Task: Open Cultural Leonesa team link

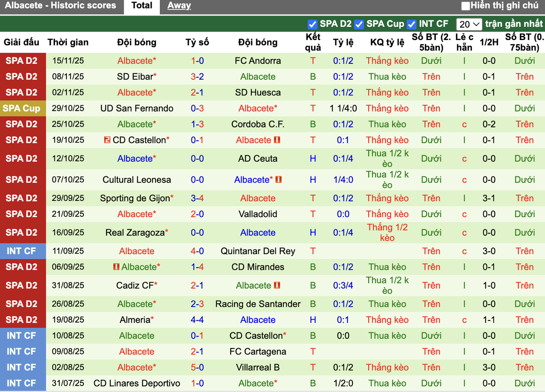Action: (137, 180)
